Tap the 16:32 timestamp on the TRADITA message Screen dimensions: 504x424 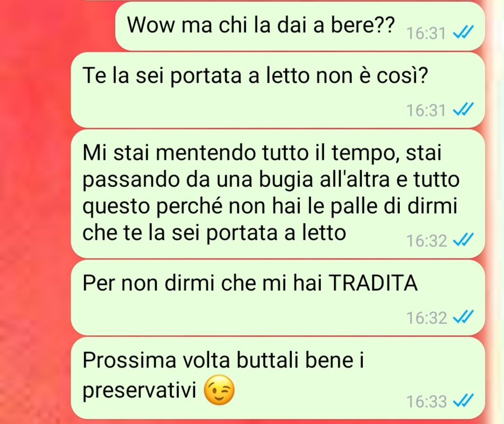click(x=426, y=318)
